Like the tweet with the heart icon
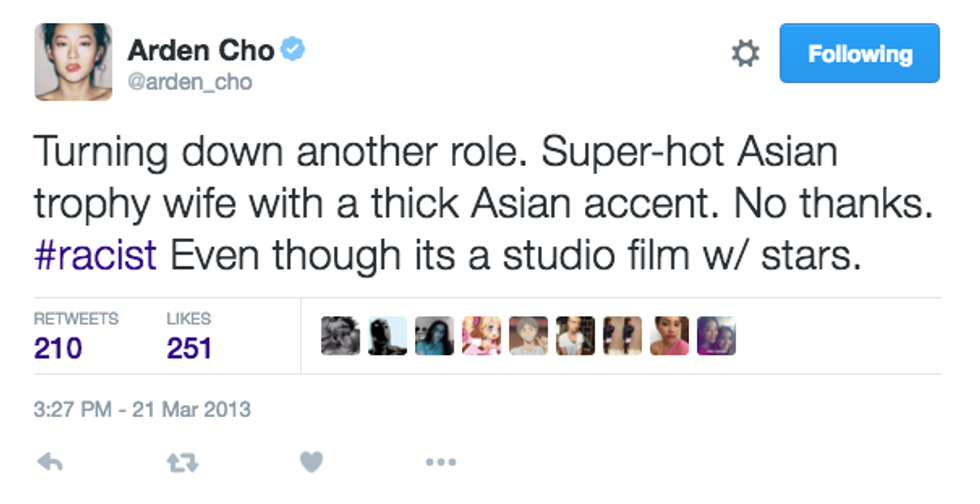The height and width of the screenshot is (504, 980). (x=311, y=462)
